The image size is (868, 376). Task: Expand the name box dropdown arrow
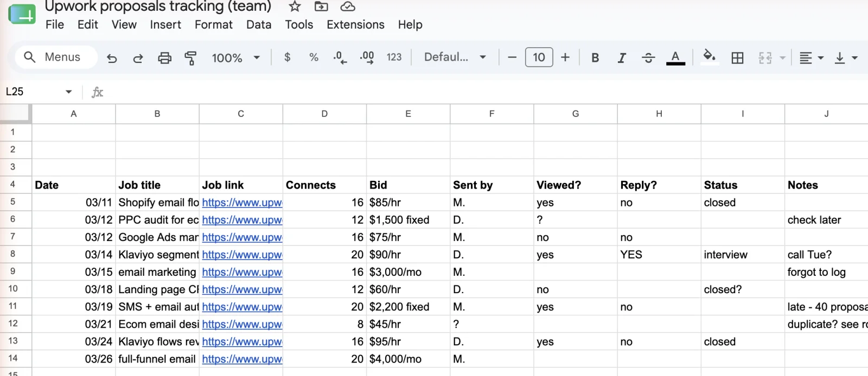coord(69,92)
